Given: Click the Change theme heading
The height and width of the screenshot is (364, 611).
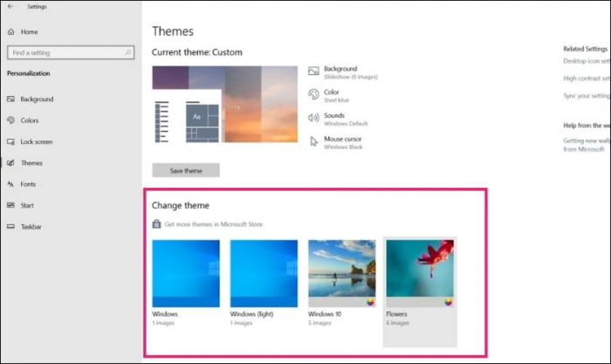Looking at the screenshot, I should click(181, 205).
